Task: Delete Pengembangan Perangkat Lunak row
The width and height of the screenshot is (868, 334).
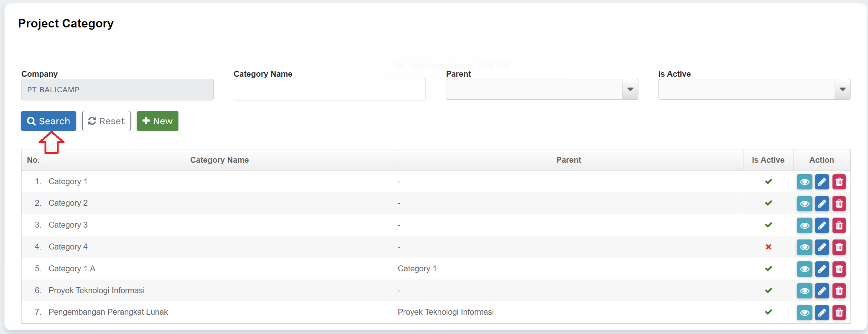Action: coord(839,312)
